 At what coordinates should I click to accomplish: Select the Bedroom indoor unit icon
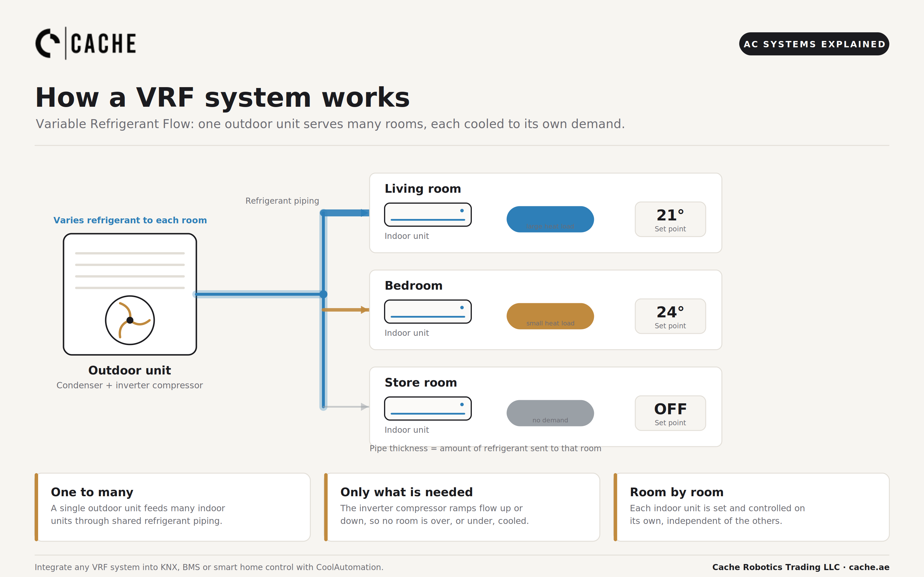[428, 311]
